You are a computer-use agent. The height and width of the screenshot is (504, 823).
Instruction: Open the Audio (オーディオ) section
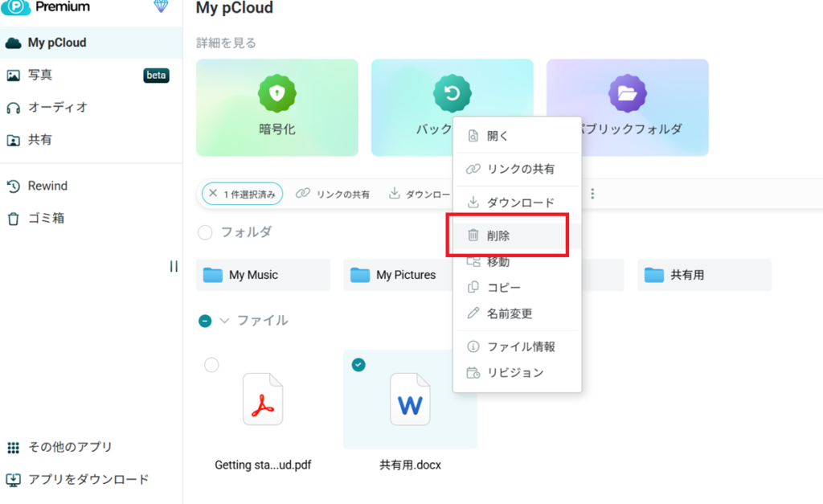[57, 107]
